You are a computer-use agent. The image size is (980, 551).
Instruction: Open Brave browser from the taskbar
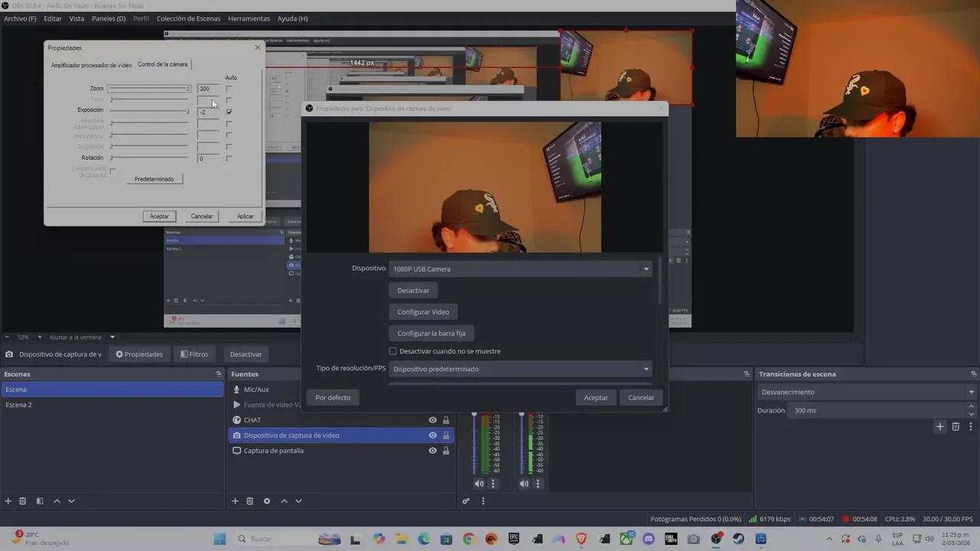pos(581,539)
